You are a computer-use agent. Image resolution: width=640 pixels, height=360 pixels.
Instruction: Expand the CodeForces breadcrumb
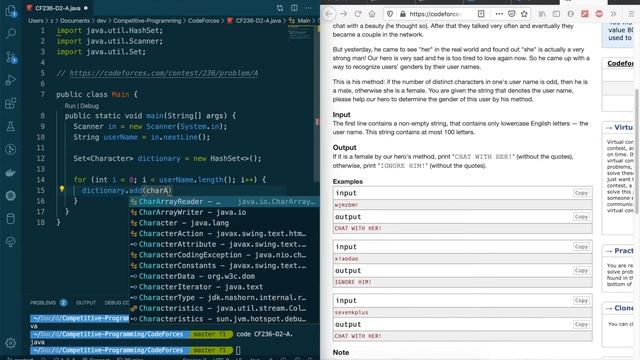(x=203, y=20)
